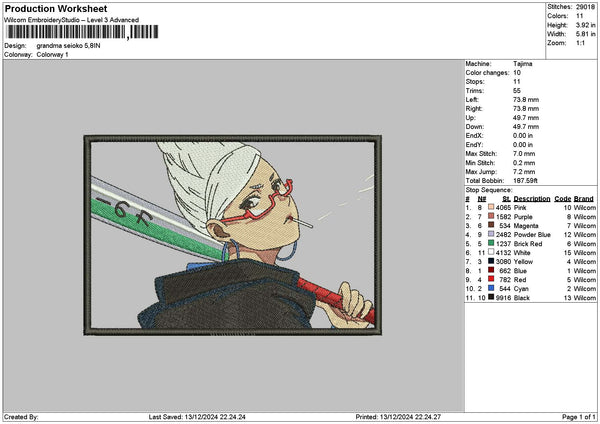
Task: Pick the dark swatch labeled Yellow 3080
Action: click(491, 261)
